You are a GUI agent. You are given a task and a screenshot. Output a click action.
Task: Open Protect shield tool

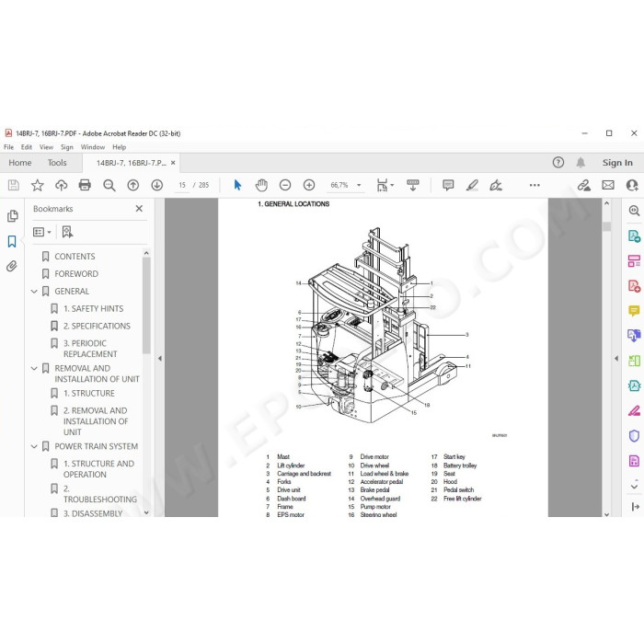tap(634, 436)
